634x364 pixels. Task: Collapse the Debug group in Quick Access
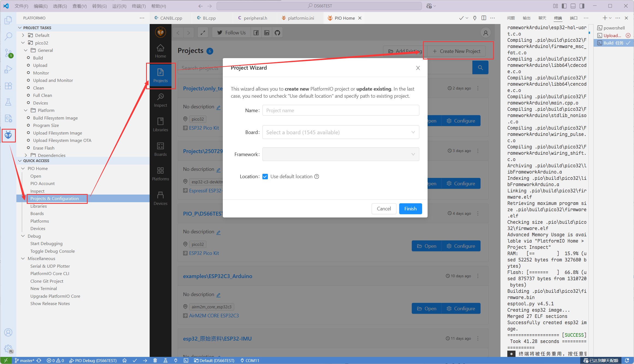pyautogui.click(x=23, y=236)
